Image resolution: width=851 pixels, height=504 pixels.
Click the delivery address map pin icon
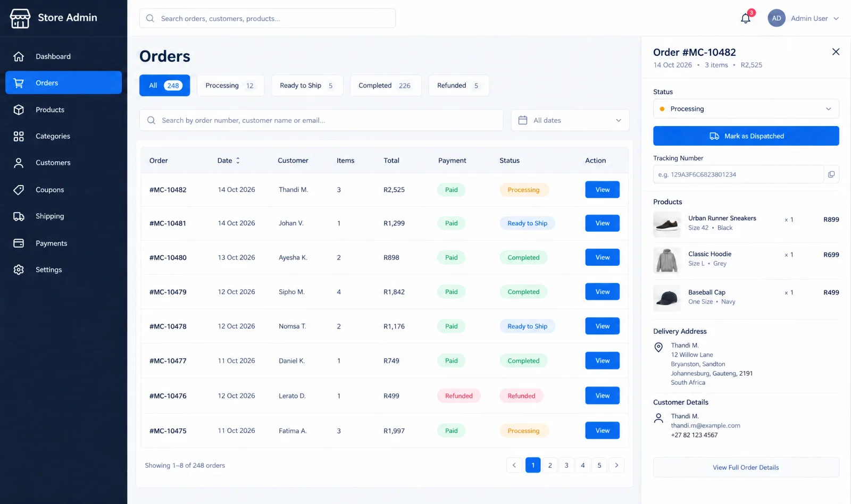pos(658,347)
